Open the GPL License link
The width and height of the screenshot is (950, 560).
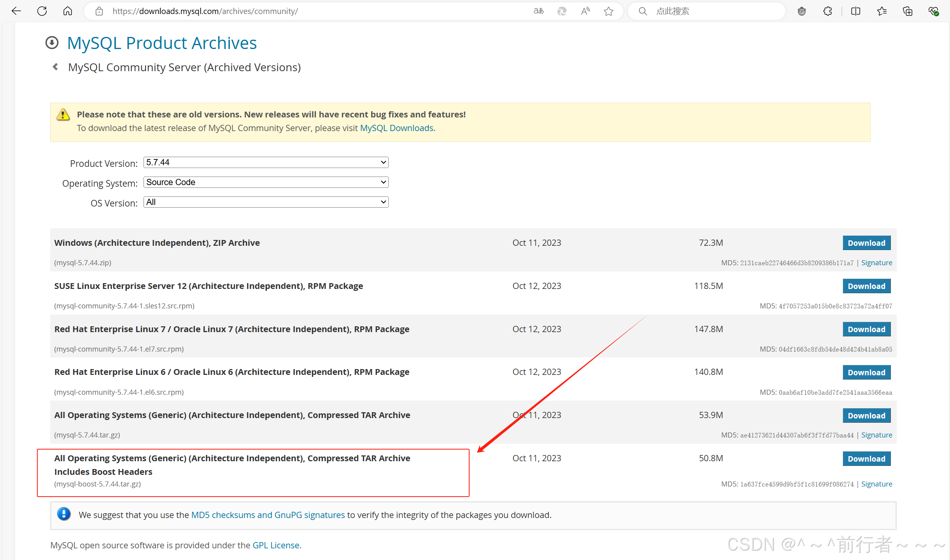(x=276, y=545)
